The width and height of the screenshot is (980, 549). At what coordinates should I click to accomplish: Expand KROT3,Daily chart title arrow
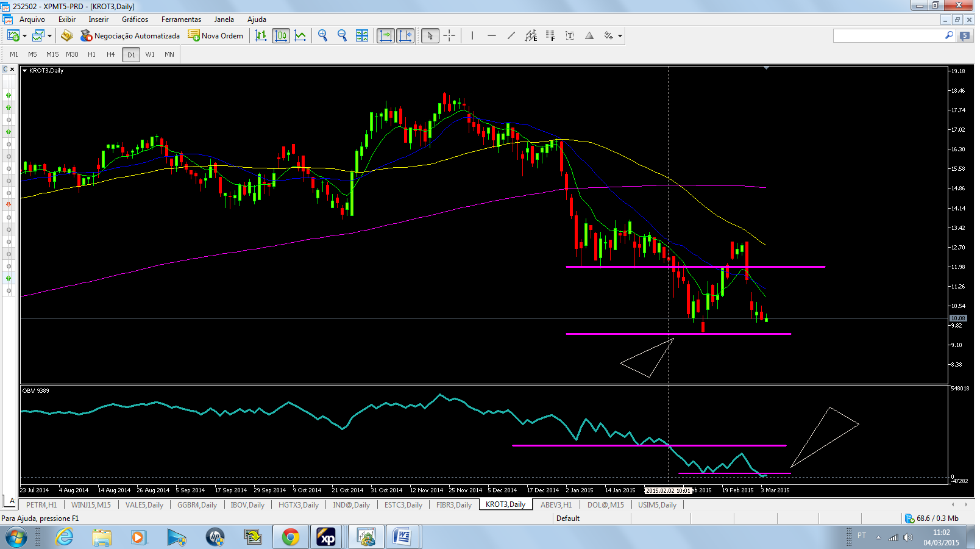(x=25, y=71)
